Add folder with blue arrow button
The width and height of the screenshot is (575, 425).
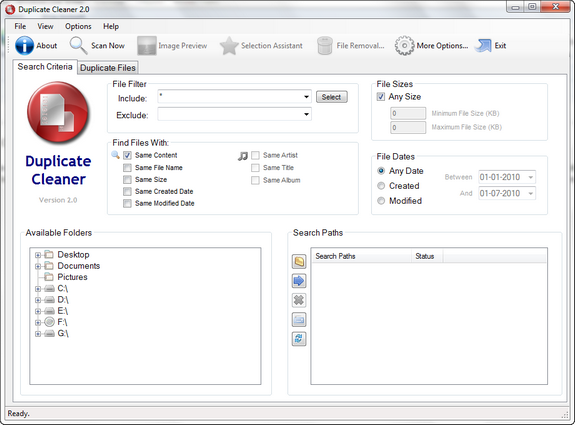299,281
